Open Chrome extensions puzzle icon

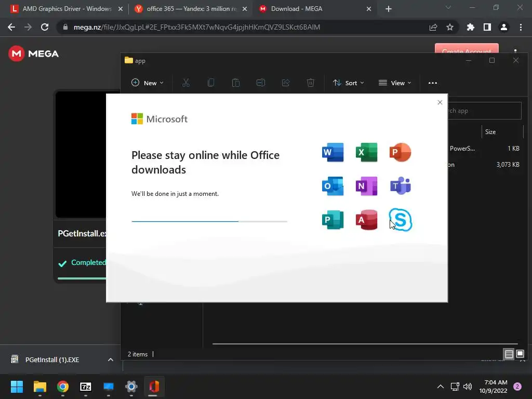(471, 27)
